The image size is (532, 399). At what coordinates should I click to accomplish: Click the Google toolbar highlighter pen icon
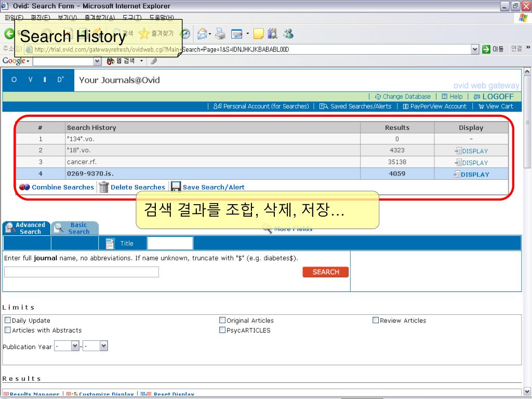pyautogui.click(x=154, y=61)
